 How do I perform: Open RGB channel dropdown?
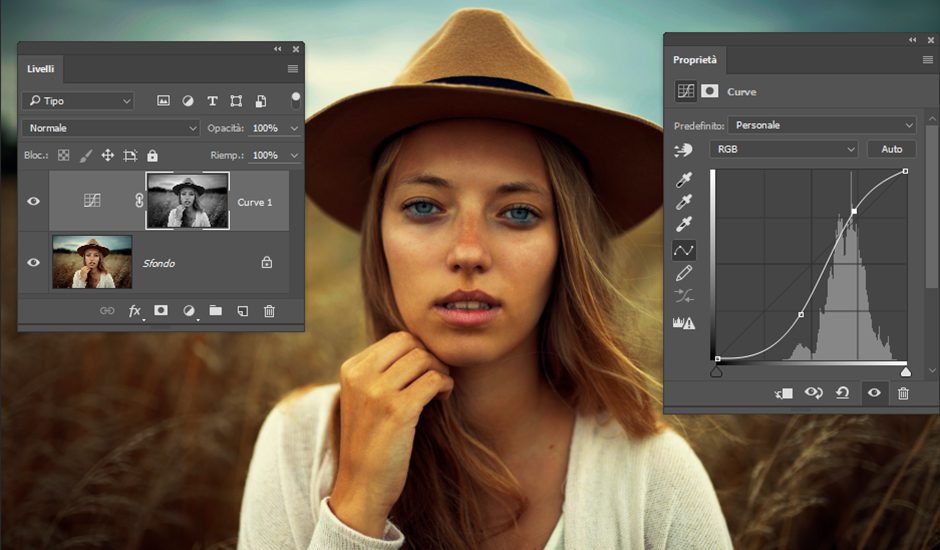pyautogui.click(x=784, y=149)
